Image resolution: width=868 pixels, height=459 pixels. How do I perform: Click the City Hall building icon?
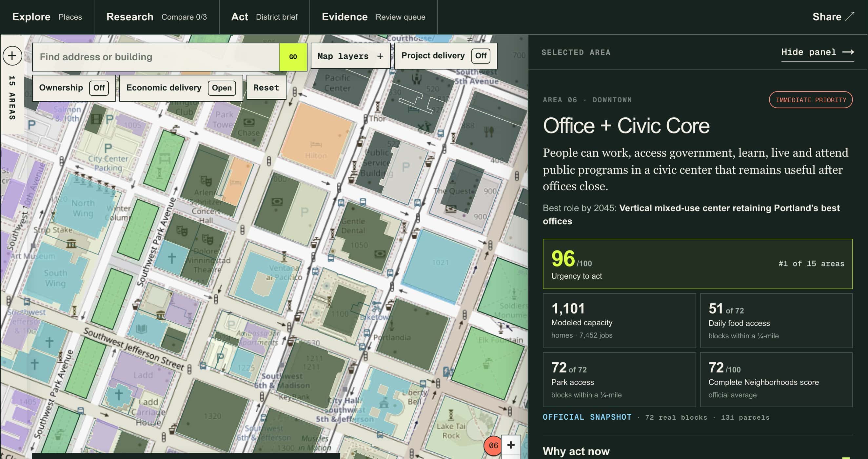pyautogui.click(x=384, y=403)
